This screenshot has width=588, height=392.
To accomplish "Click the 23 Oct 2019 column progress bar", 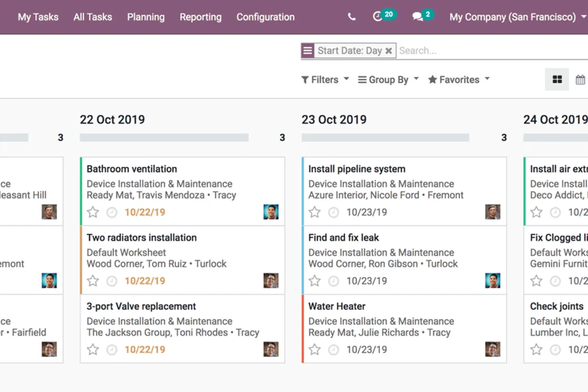I will click(386, 138).
